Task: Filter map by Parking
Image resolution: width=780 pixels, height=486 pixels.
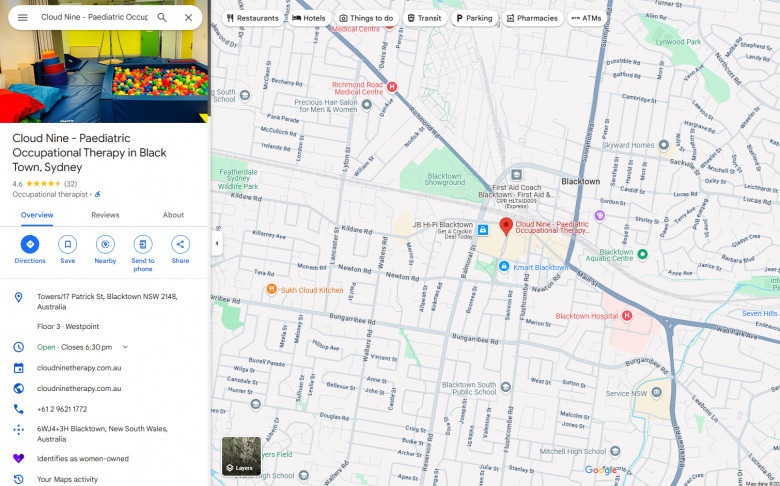Action: pyautogui.click(x=475, y=18)
